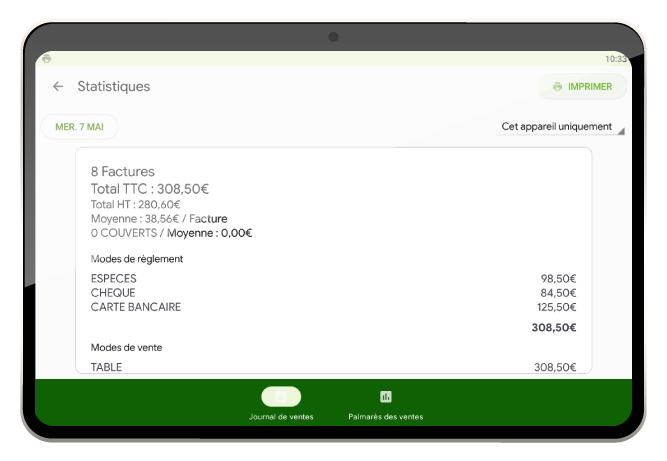Open the MER. 7 MAI date selector
Image resolution: width=667 pixels, height=461 pixels.
pos(80,127)
